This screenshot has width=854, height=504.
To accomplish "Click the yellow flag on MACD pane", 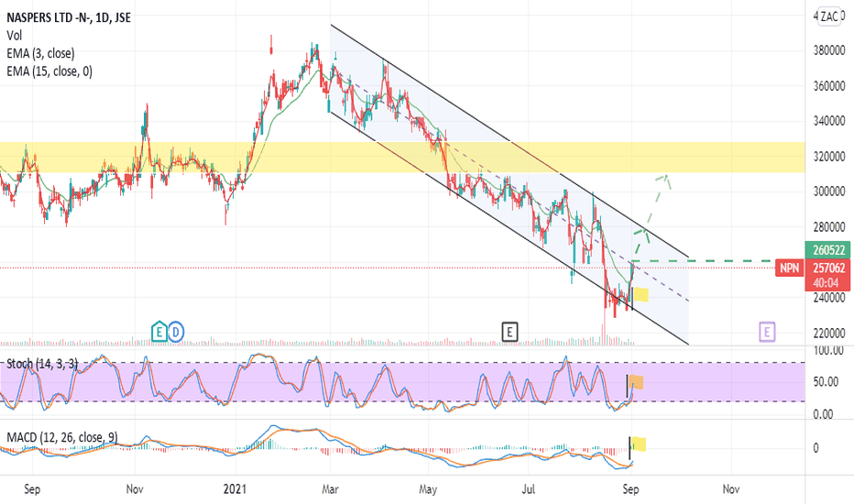I will tap(639, 444).
